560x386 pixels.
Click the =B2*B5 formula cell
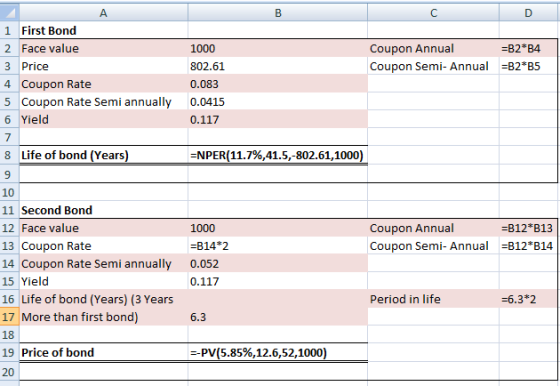pos(529,66)
